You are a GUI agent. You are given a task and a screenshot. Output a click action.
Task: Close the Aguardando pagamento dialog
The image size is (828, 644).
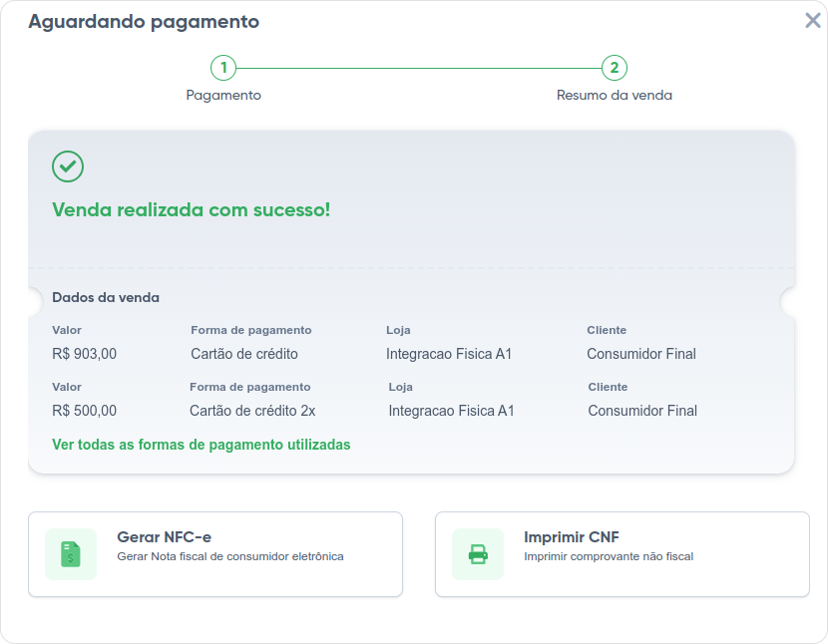click(813, 21)
